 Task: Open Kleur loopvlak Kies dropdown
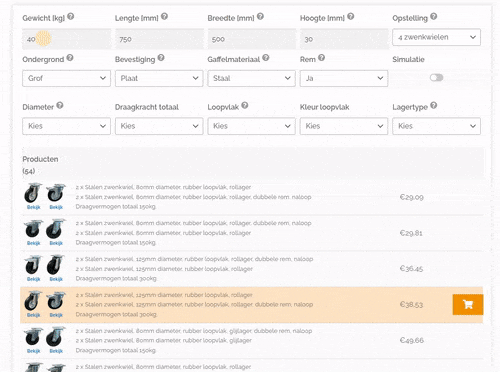pos(344,126)
